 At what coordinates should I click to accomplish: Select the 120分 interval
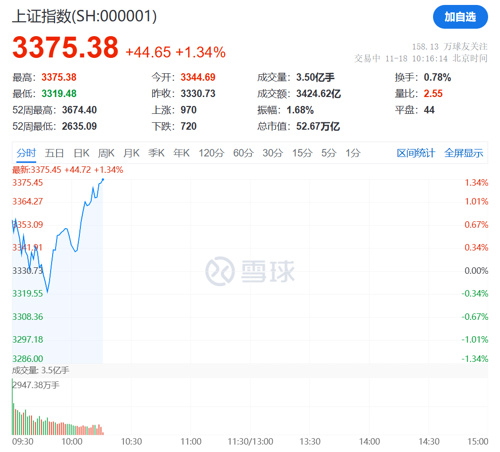(x=211, y=153)
